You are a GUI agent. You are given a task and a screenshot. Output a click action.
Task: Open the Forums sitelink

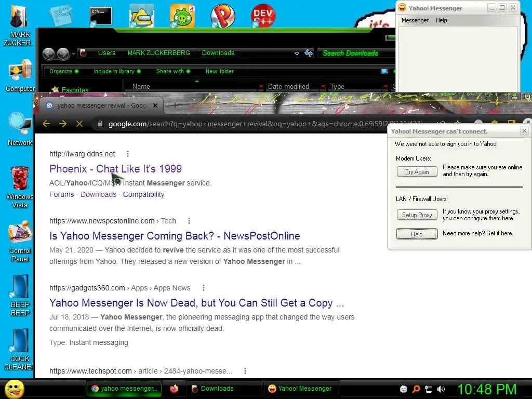[61, 194]
